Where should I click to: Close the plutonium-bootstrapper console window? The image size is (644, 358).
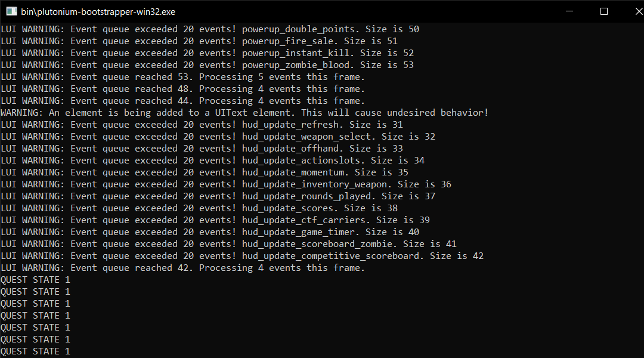(638, 11)
